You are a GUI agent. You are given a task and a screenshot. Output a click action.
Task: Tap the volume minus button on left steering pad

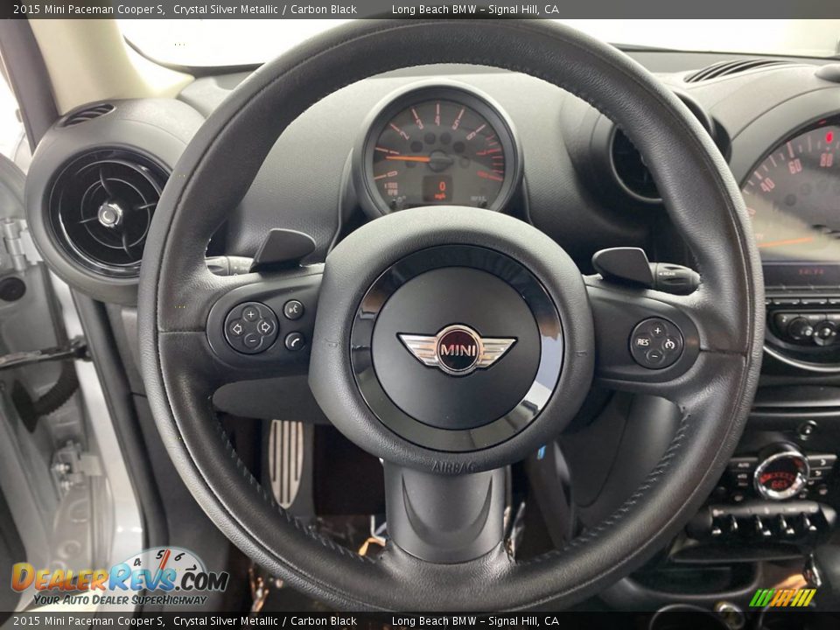coord(252,340)
